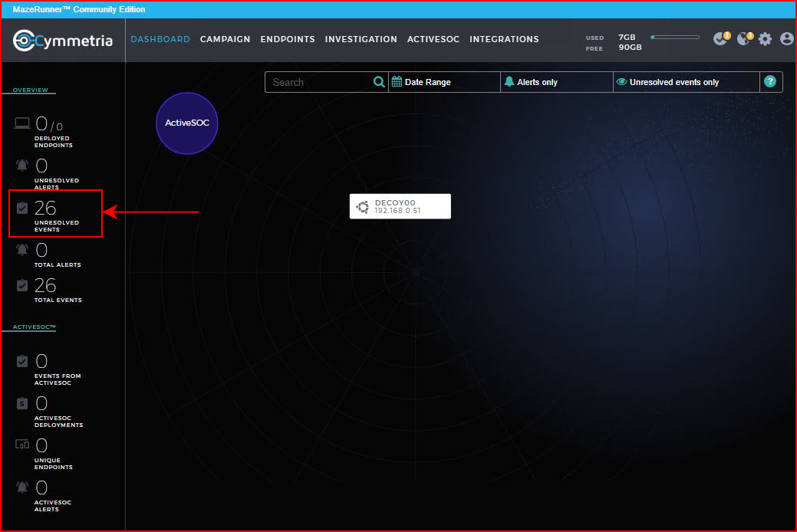Switch to the Endpoints tab
This screenshot has height=532, width=797.
coord(288,39)
